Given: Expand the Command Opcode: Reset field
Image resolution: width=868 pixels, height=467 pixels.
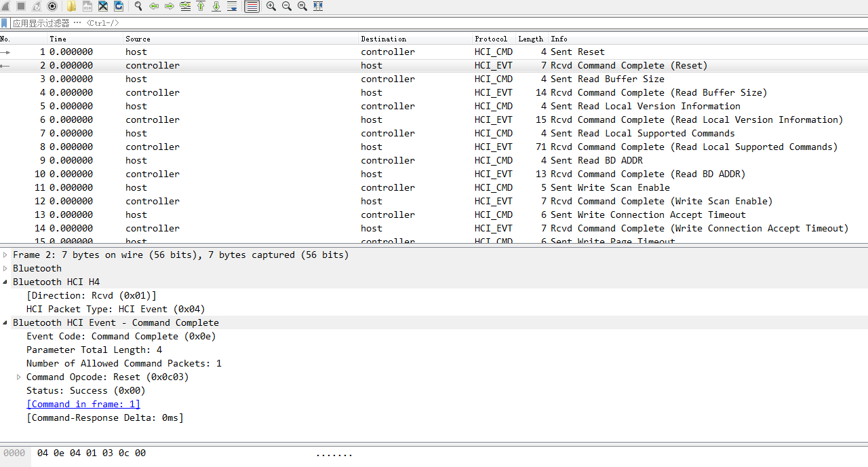Looking at the screenshot, I should point(19,377).
